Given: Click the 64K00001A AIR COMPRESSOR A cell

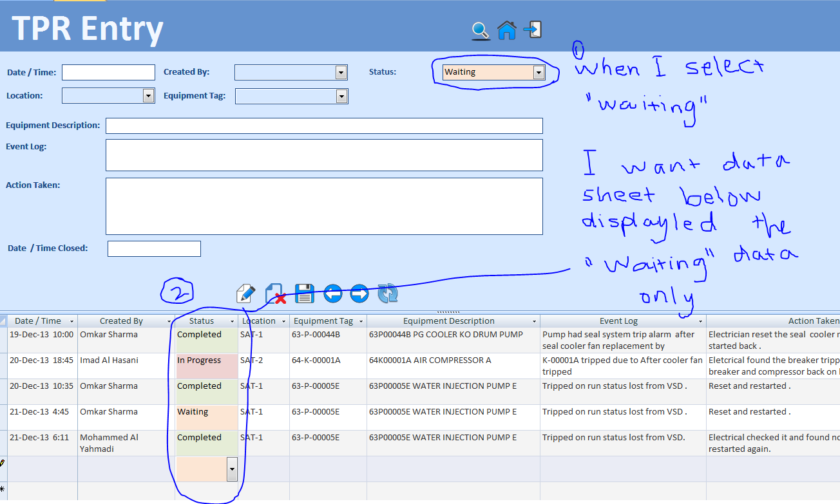Looking at the screenshot, I should pos(453,366).
